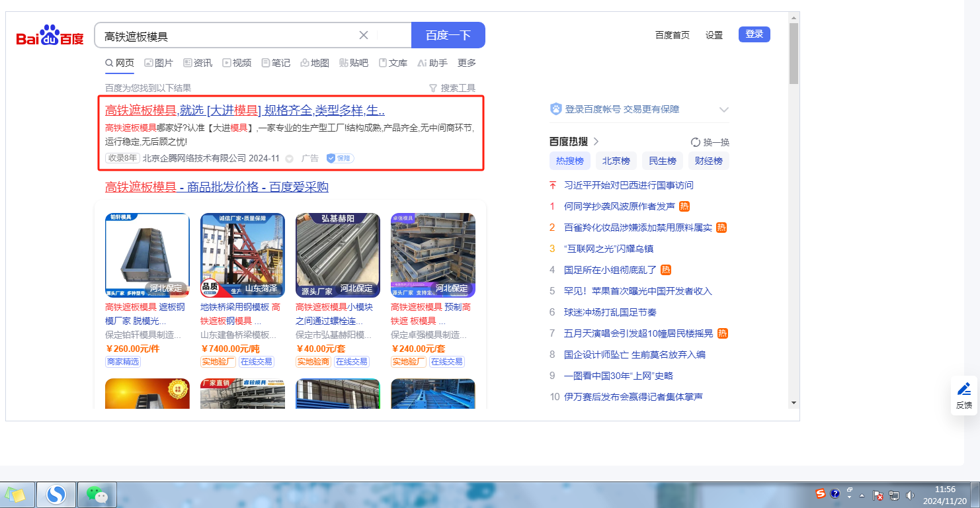
Task: Open 搜索工具 filter options
Action: (452, 88)
